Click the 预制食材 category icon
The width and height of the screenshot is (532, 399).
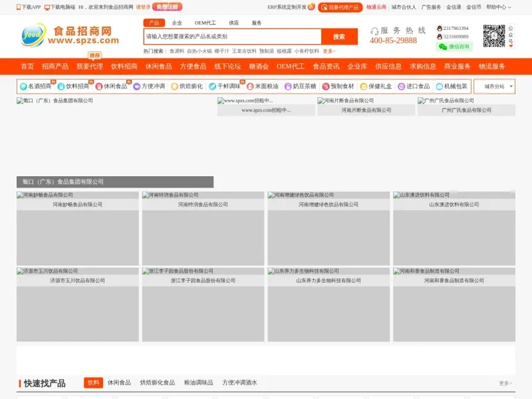tap(326, 86)
